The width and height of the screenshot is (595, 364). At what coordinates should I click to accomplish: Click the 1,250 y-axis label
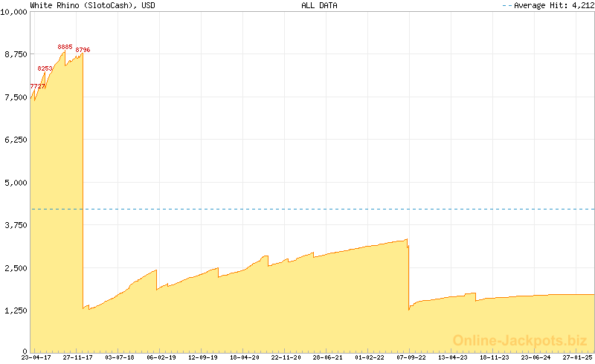[16, 310]
